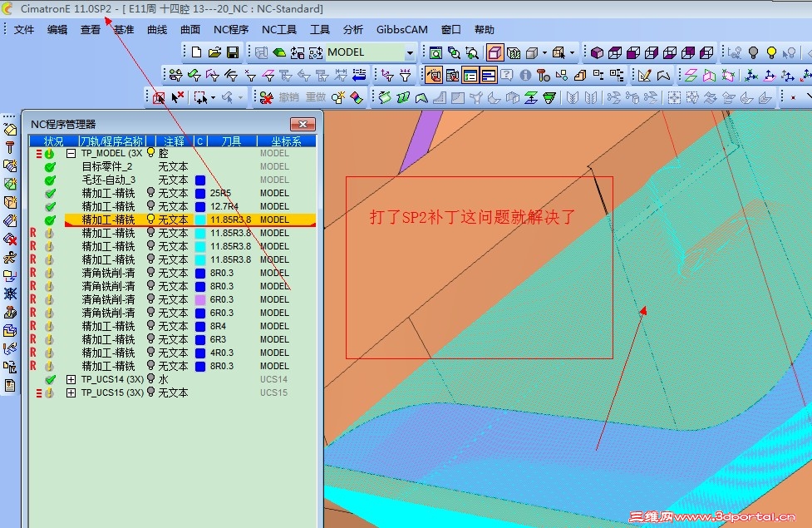Image resolution: width=812 pixels, height=528 pixels.
Task: Open the GibbsCAM menu
Action: pyautogui.click(x=401, y=29)
